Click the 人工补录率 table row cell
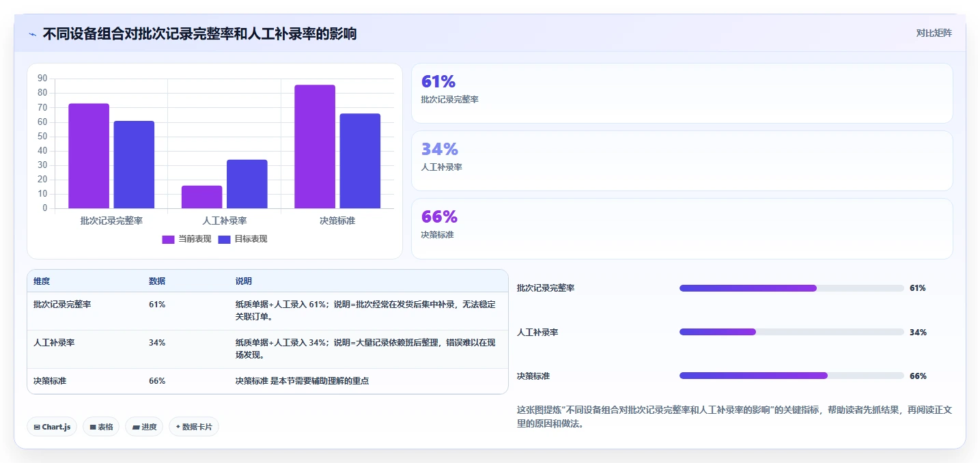980x463 pixels. point(54,343)
